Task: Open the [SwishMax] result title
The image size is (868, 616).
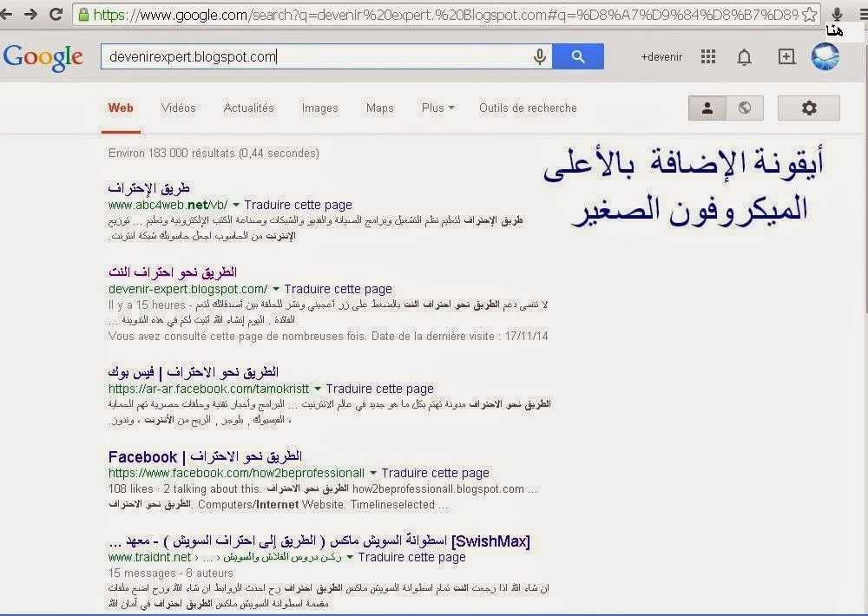Action: coord(319,541)
